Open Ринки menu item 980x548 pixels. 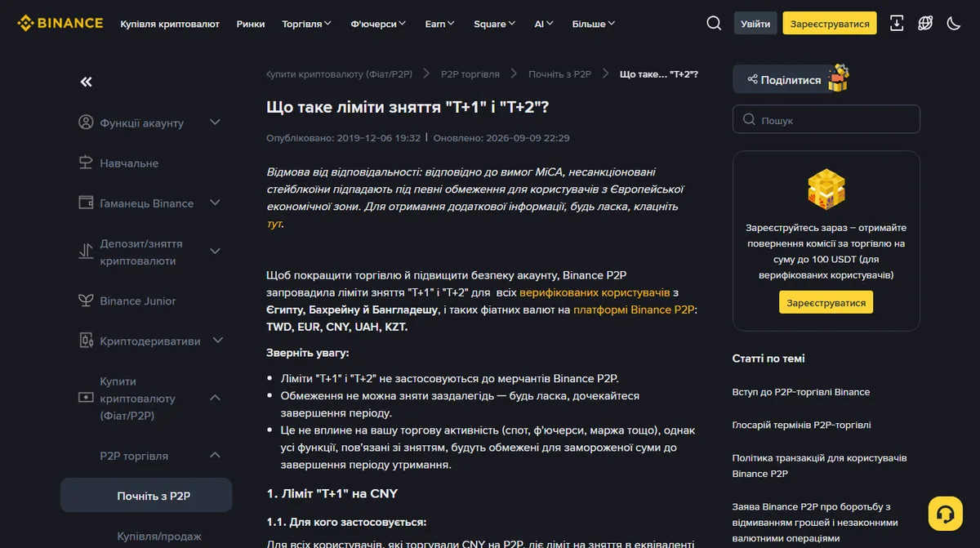click(251, 24)
